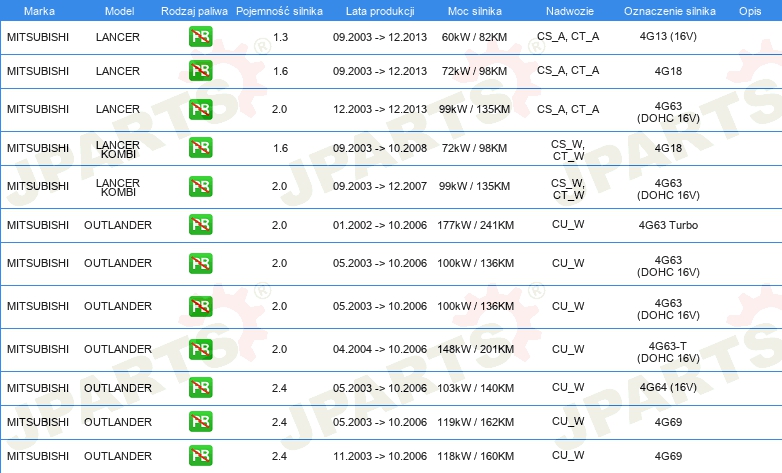Select the LANCER KOMBI model cell in the 2.0 row
The height and width of the screenshot is (473, 782).
pyautogui.click(x=118, y=188)
